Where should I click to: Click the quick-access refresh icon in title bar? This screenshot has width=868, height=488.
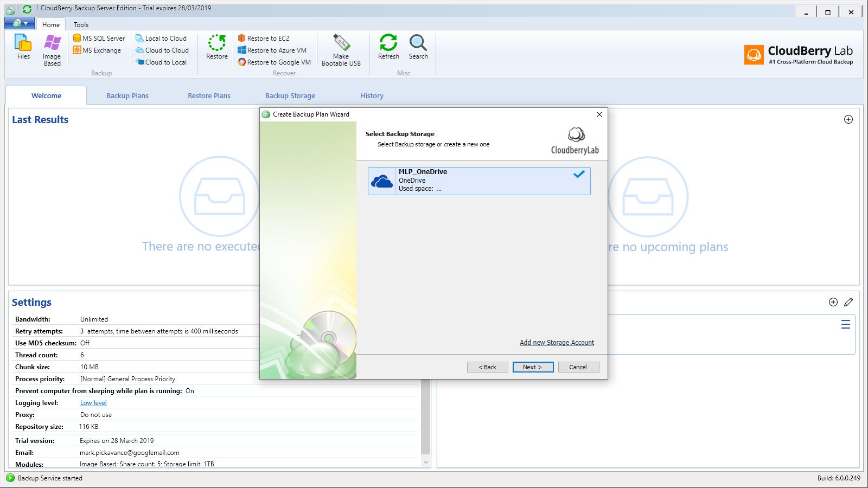[x=27, y=9]
